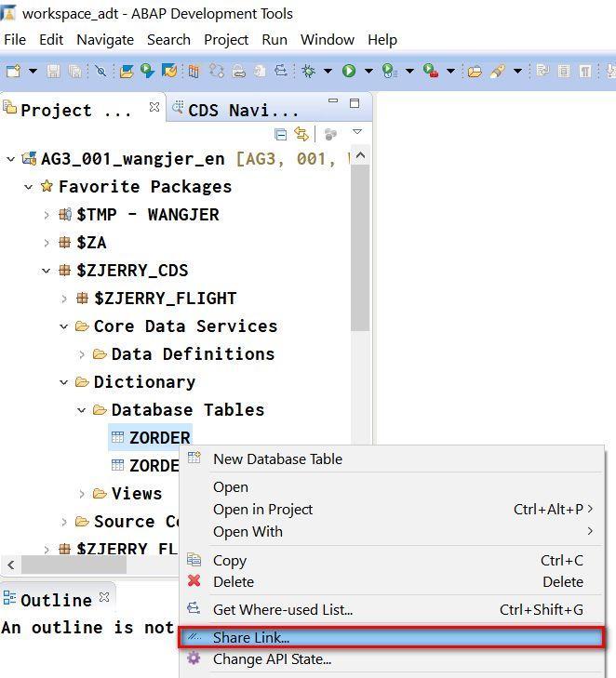
Task: Click the Collapse All icon in Project Explorer
Action: 281,135
